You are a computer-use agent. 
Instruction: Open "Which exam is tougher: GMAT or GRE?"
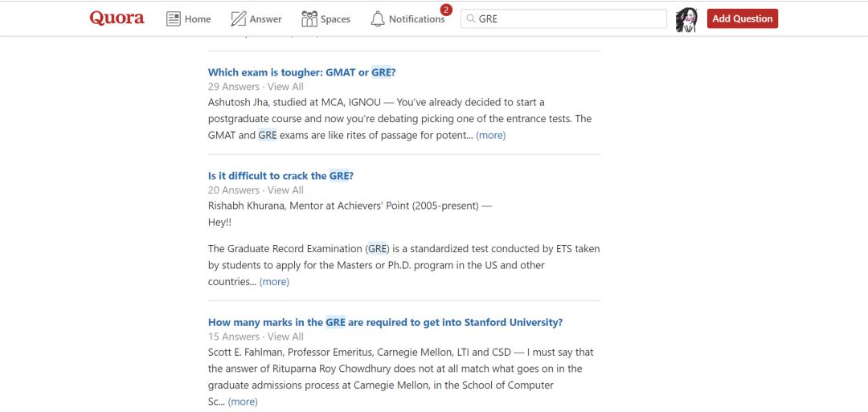(301, 72)
